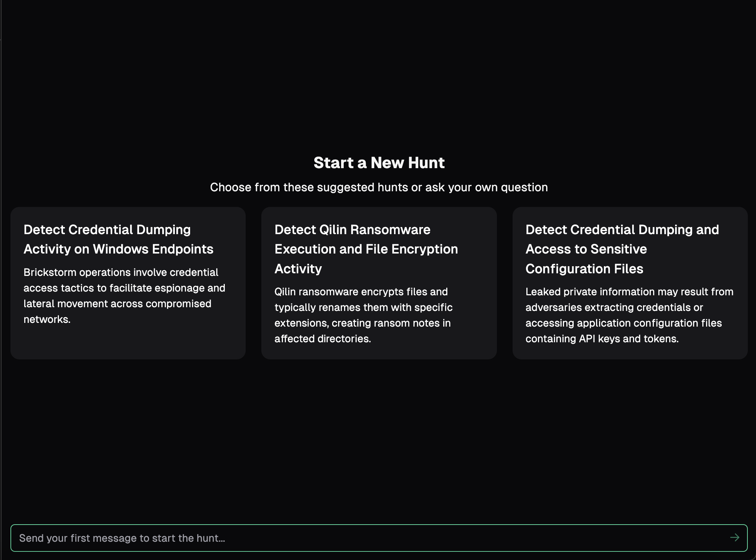Click the Start a New Hunt heading
Viewport: 756px width, 560px height.
coord(379,163)
